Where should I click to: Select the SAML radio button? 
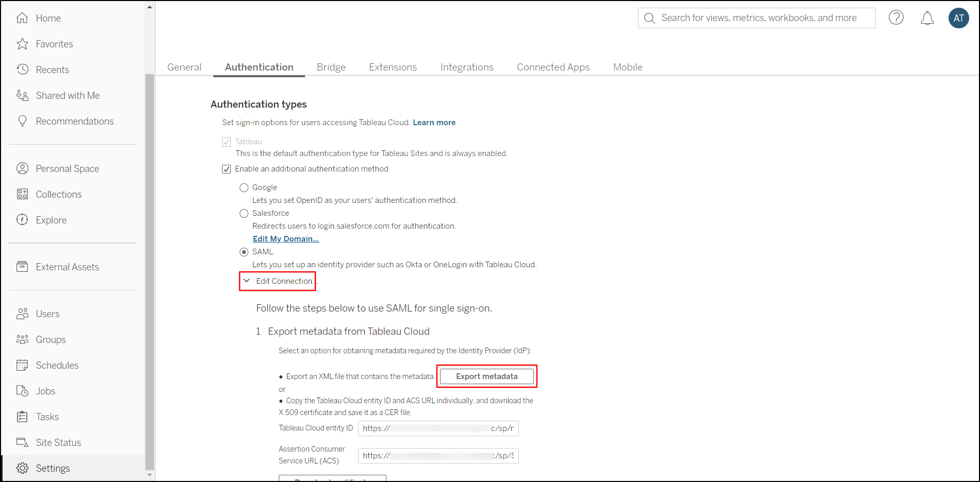coord(244,252)
